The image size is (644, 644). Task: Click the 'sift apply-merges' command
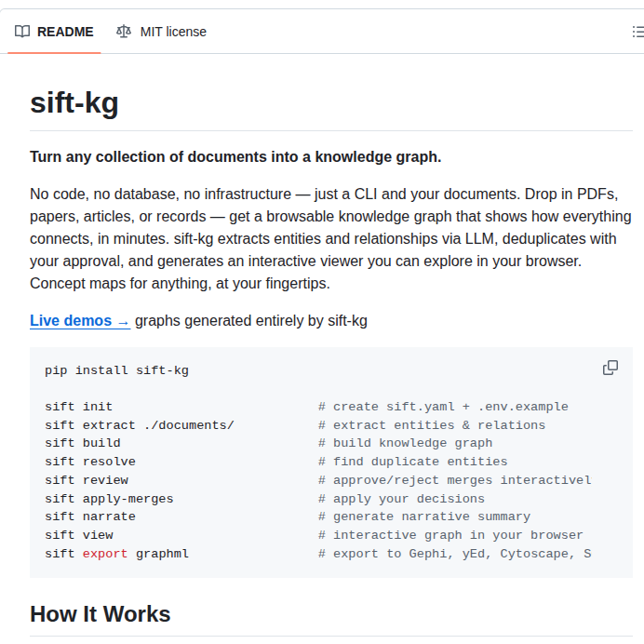click(x=109, y=499)
